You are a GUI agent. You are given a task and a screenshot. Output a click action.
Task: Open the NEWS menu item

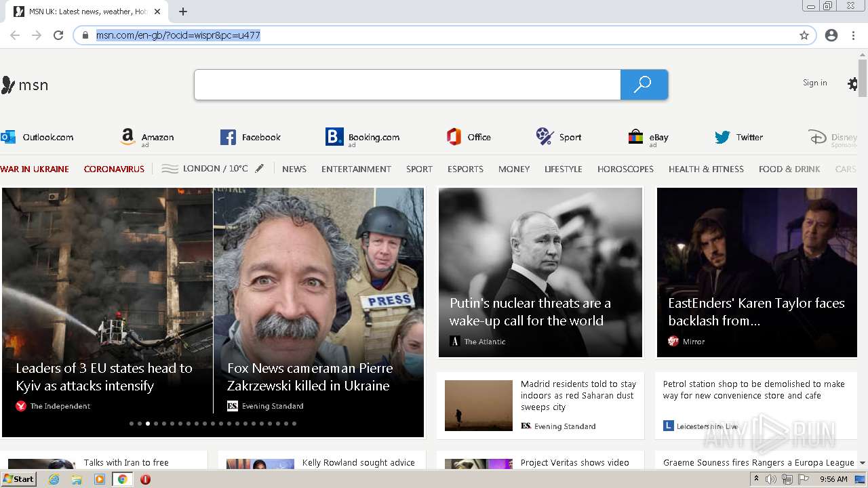[294, 169]
